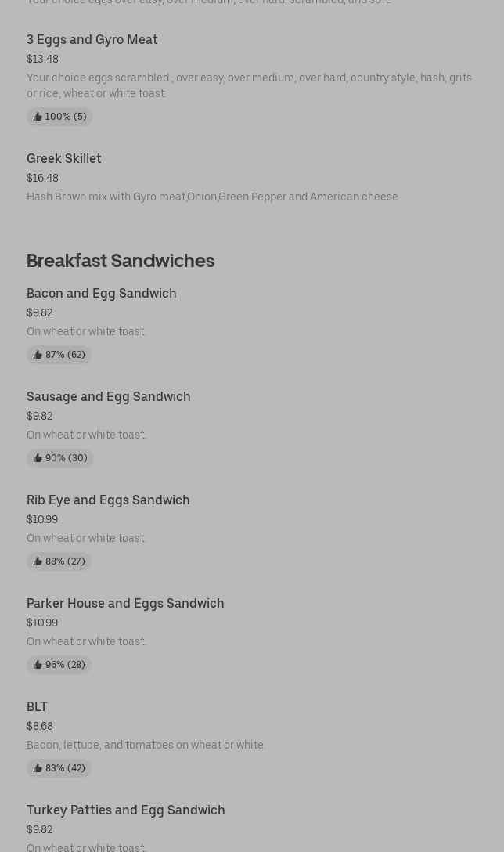Pick the BLT sandwich item

coord(38,707)
